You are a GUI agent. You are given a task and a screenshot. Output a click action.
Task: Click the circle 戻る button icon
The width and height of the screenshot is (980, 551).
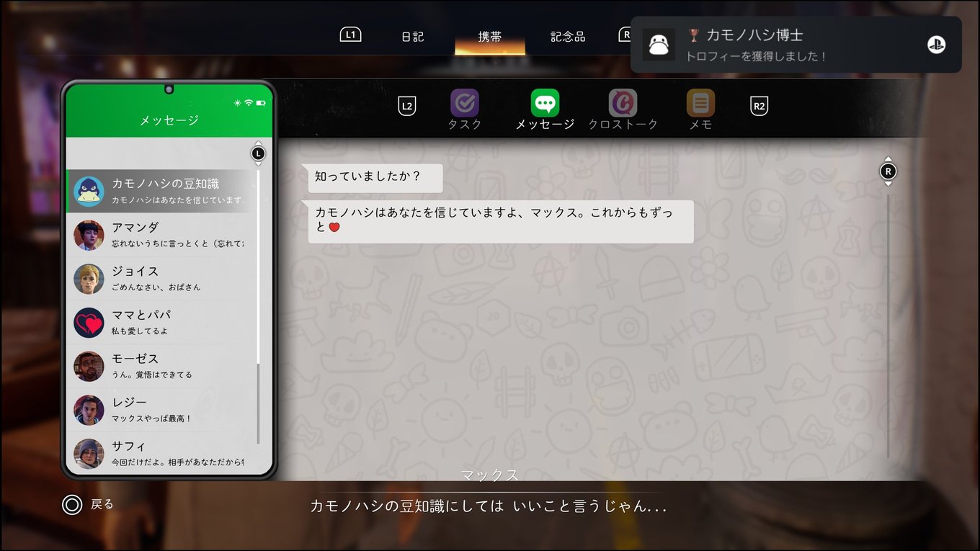72,505
